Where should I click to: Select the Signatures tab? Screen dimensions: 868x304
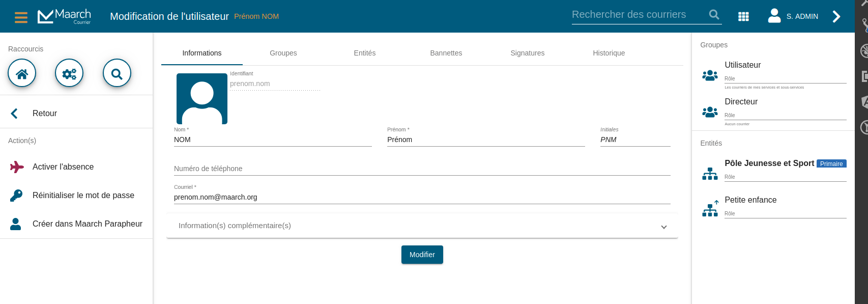528,53
